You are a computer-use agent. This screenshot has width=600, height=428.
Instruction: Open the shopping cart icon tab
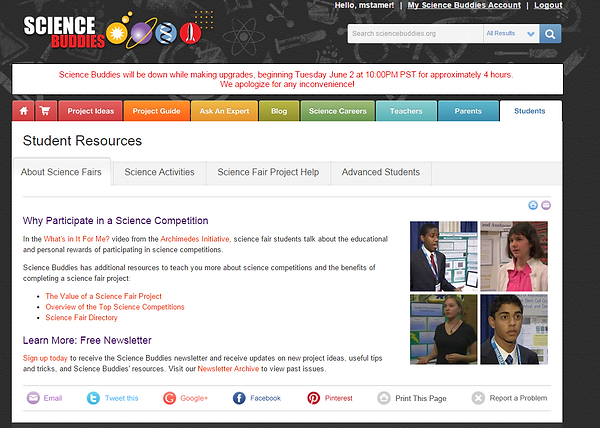(46, 111)
